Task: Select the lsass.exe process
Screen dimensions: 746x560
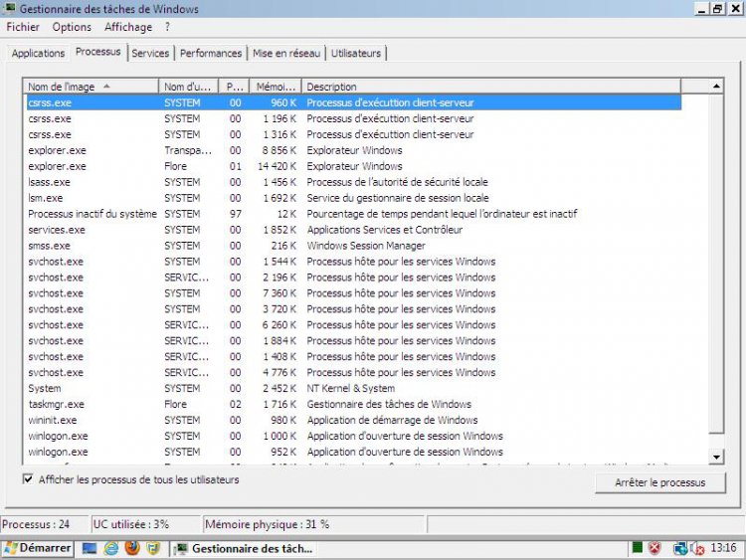Action: [354, 182]
